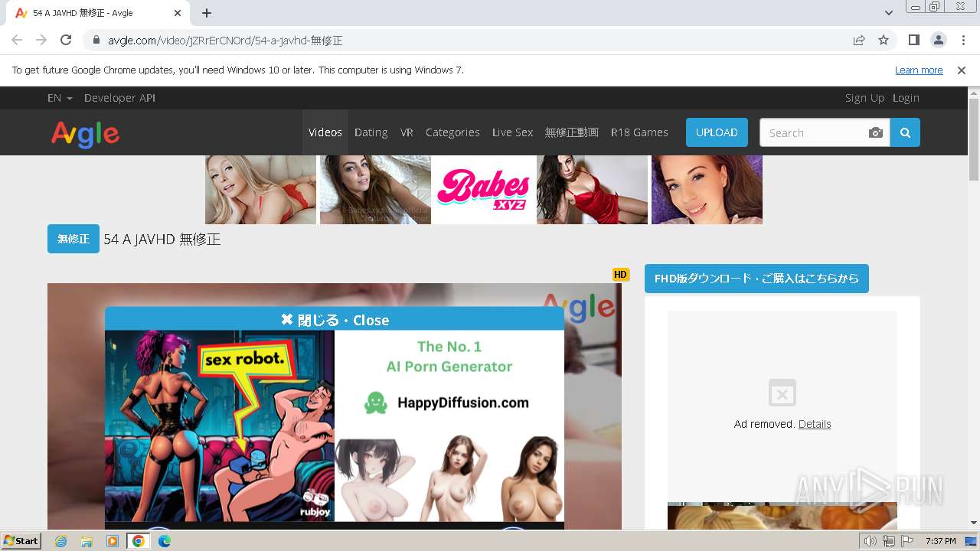Click the page vertical scrollbar
Screen dimensions: 980x551
pyautogui.click(x=974, y=139)
